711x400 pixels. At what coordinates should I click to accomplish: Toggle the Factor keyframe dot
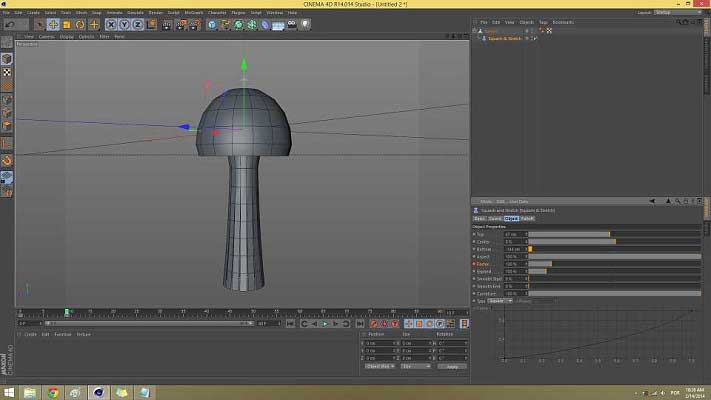(x=475, y=264)
